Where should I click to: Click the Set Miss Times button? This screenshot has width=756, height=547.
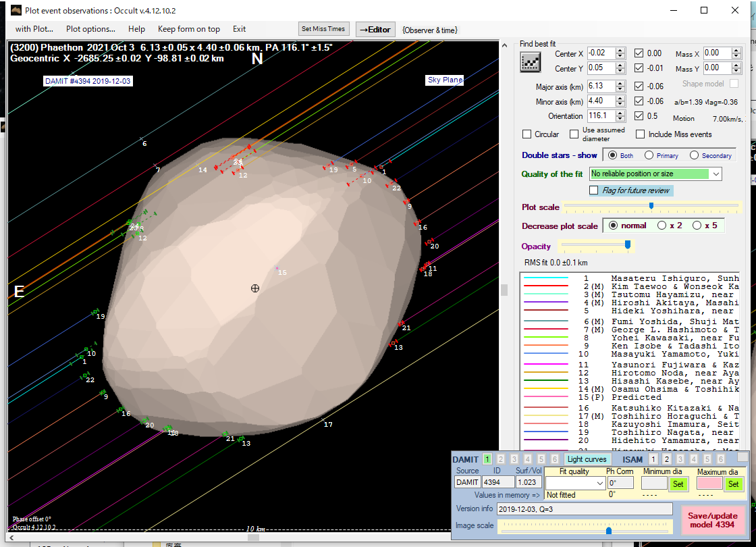[x=324, y=29]
